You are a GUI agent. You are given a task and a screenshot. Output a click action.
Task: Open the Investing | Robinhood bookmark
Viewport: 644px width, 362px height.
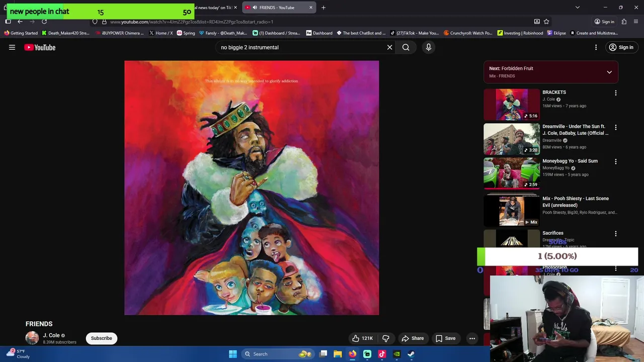point(520,33)
